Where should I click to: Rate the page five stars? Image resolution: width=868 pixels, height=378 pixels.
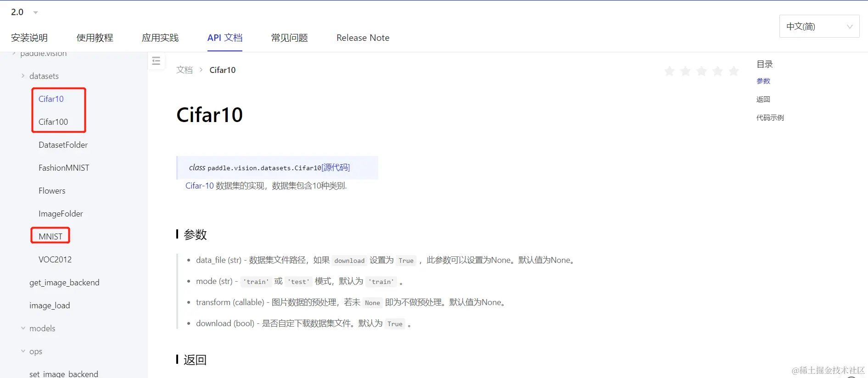734,71
